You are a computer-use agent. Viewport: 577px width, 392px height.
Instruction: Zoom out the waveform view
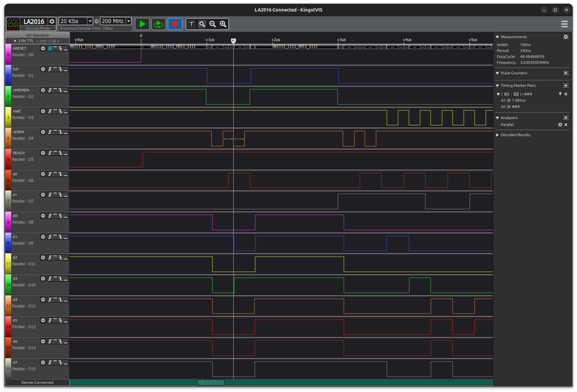click(x=213, y=24)
